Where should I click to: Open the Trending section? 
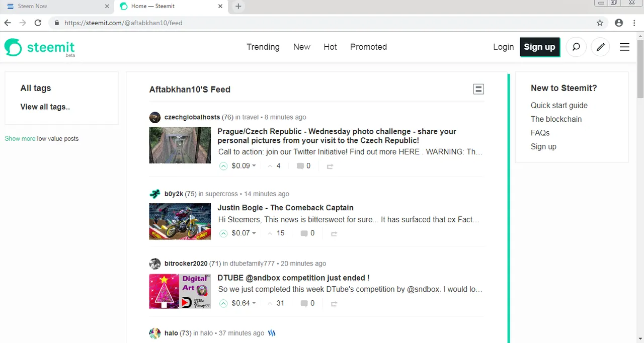click(x=263, y=47)
